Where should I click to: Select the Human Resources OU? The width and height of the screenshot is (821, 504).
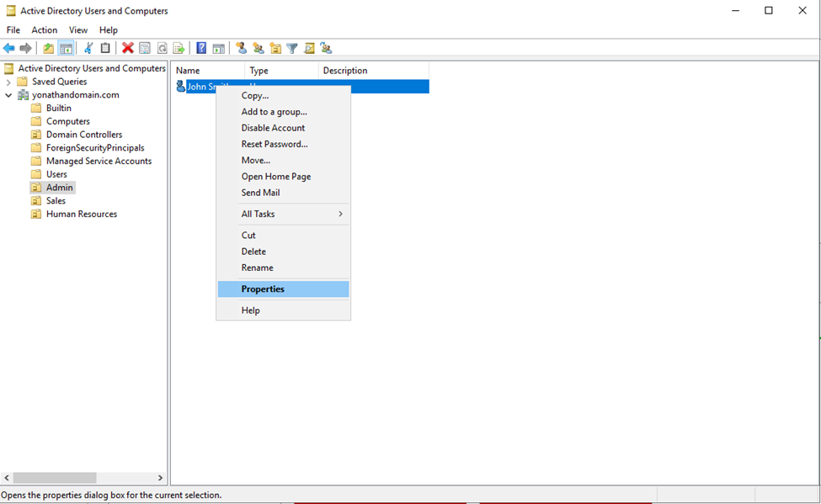click(x=82, y=214)
